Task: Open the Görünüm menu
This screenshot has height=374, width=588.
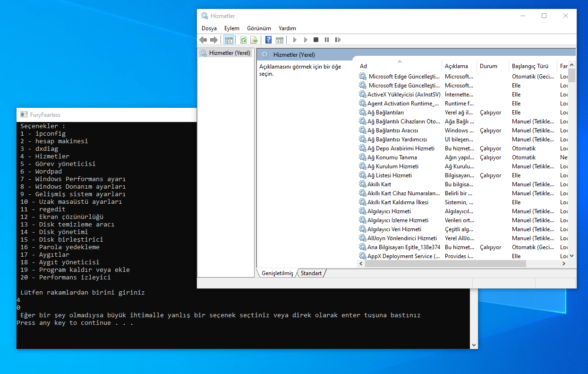Action: 259,28
